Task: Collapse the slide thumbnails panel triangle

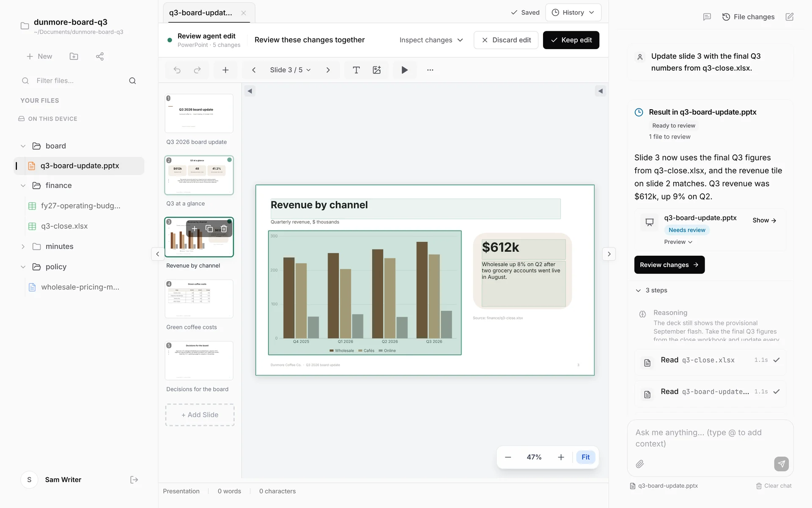Action: point(250,91)
